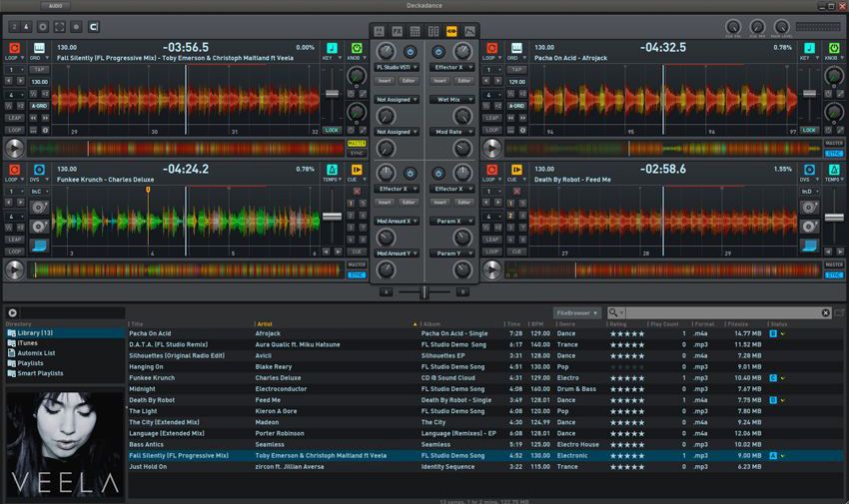This screenshot has height=504, width=849.
Task: Click Grid icon on Fall Silently deck
Action: coord(39,48)
